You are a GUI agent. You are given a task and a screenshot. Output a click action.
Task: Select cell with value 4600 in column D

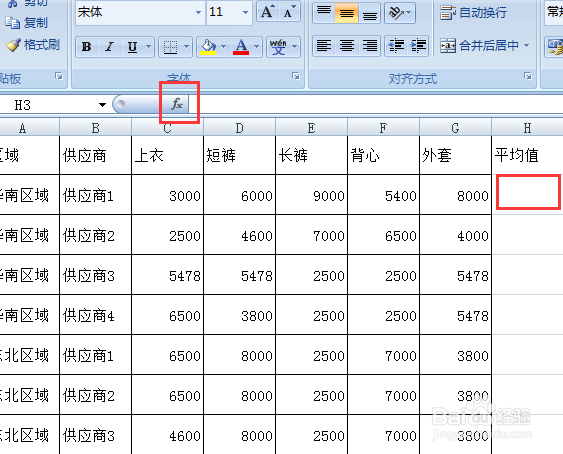(x=239, y=235)
